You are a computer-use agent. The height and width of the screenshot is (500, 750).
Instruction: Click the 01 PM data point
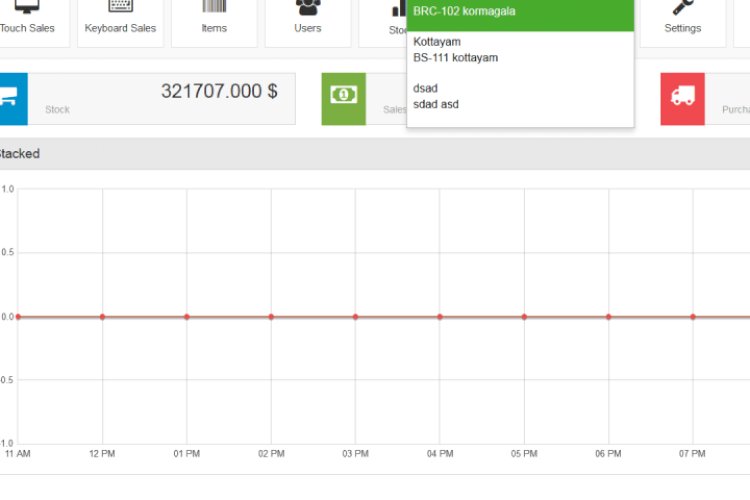[187, 317]
